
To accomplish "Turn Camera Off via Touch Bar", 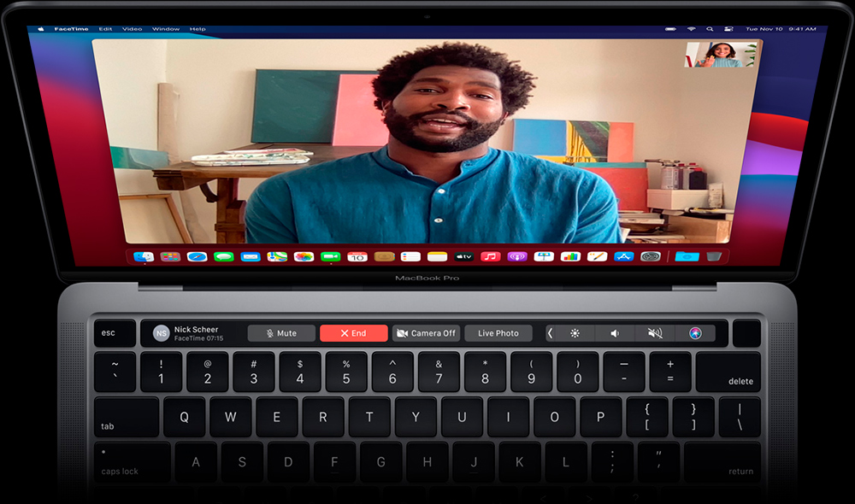I will point(426,333).
